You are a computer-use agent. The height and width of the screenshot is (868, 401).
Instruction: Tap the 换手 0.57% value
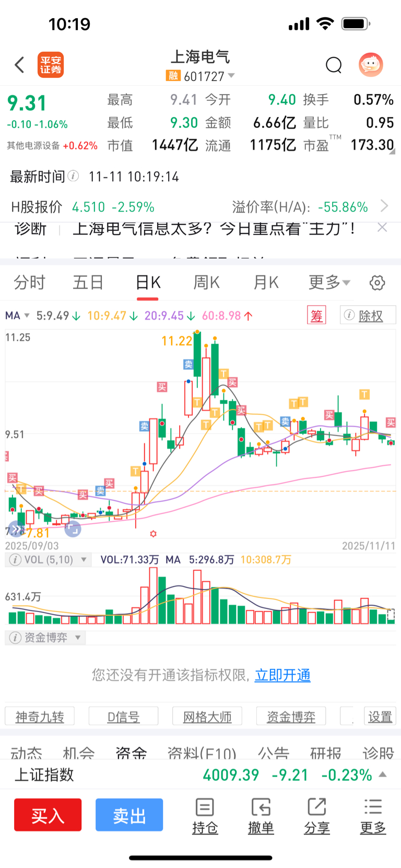(373, 99)
